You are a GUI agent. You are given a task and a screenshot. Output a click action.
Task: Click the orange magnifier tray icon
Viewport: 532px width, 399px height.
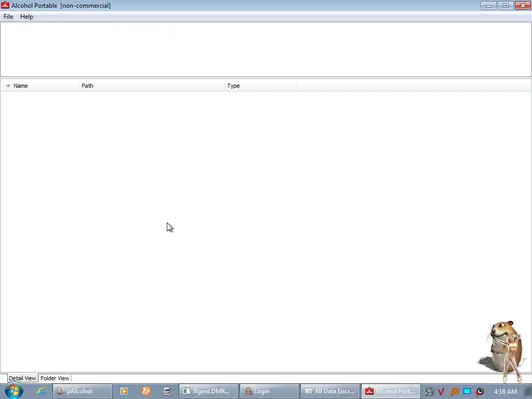click(x=454, y=392)
